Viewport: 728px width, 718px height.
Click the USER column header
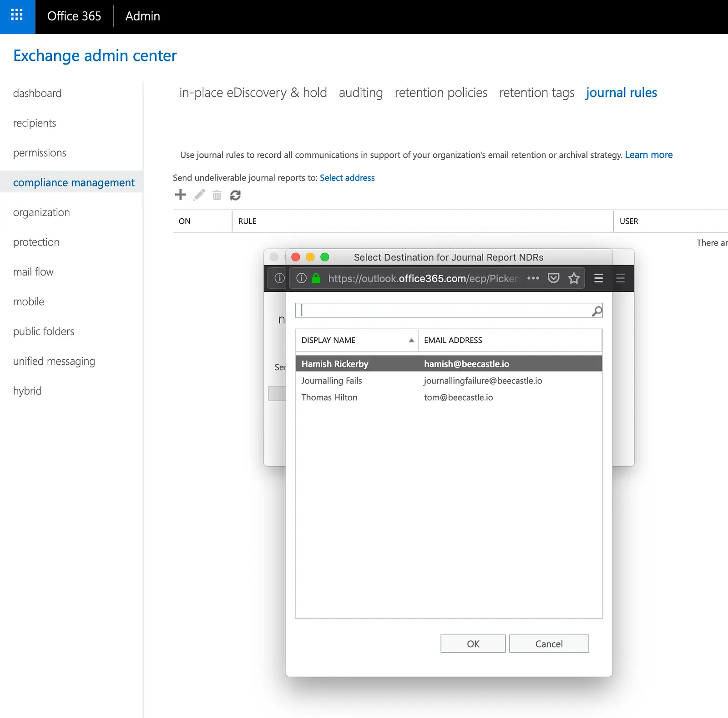[671, 221]
